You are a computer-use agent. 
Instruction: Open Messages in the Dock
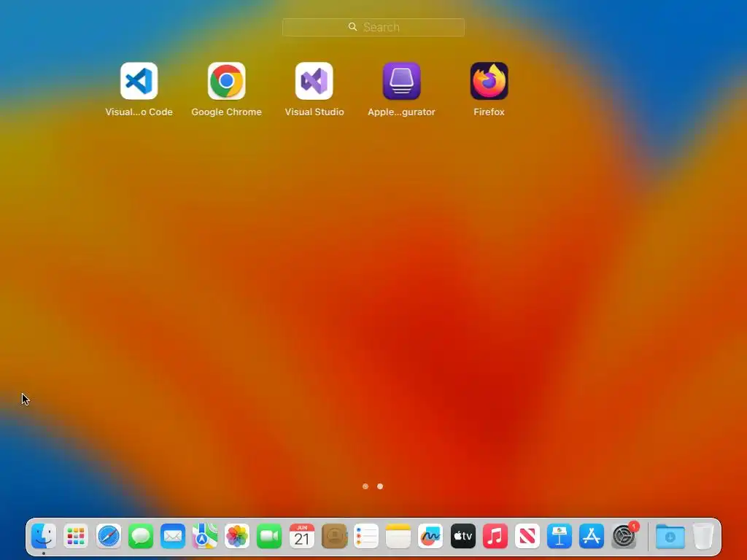point(141,536)
